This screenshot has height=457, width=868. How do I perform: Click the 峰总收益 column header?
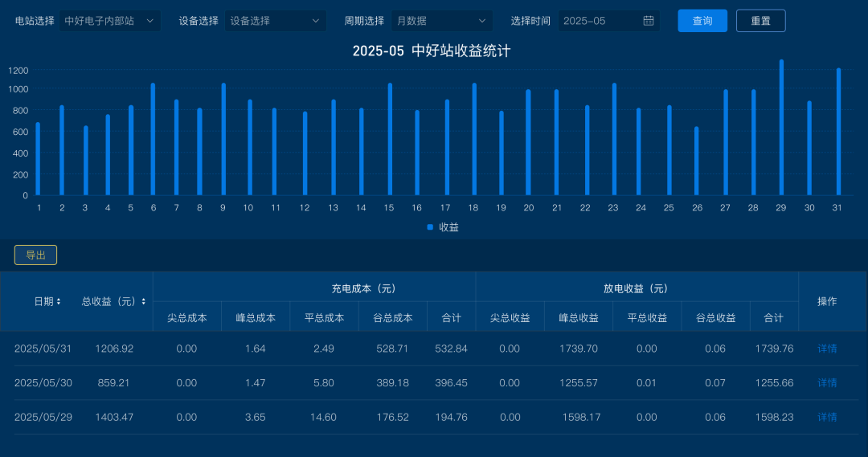579,318
